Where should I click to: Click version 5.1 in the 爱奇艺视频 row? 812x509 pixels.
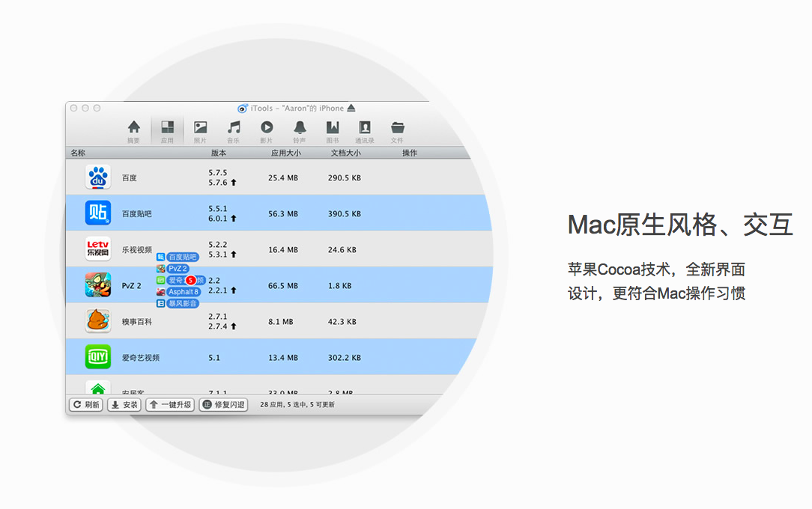coord(214,358)
